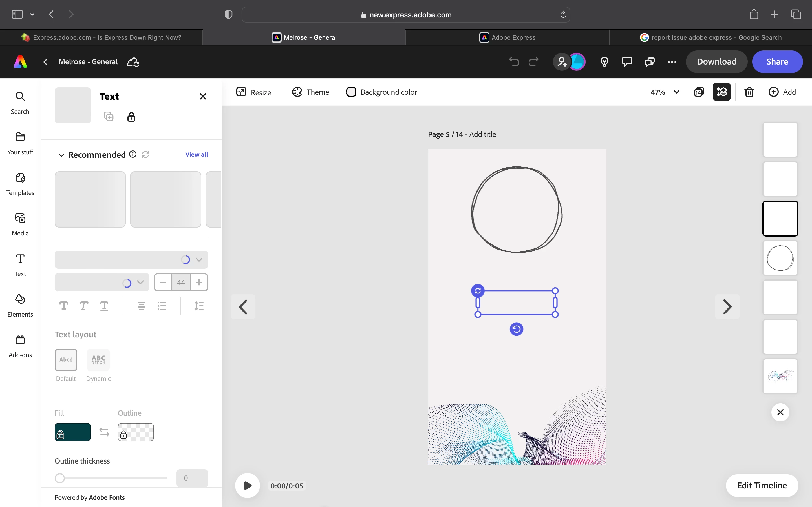Open the Theme palette option
This screenshot has height=507, width=812.
[x=310, y=92]
